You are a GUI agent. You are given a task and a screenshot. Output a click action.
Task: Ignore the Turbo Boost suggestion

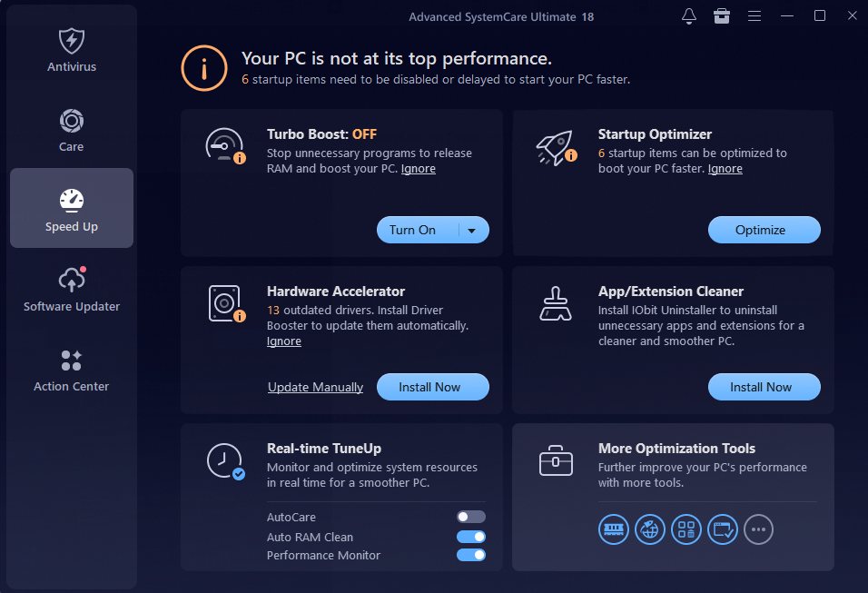[418, 169]
